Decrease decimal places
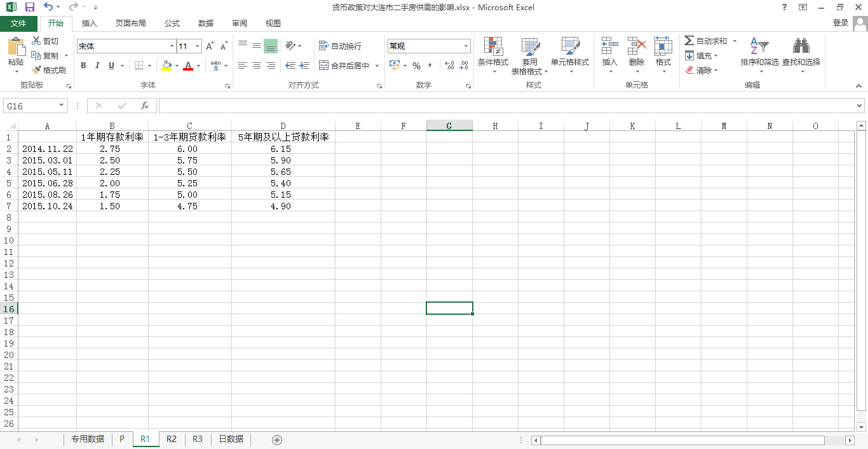868x449 pixels. [463, 66]
